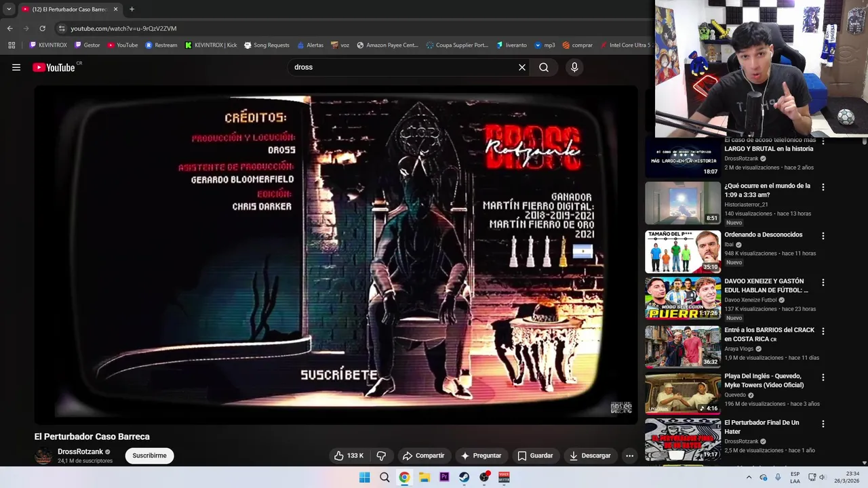Go to the YouTube home logo
Image resolution: width=868 pixels, height=488 pixels.
pos(54,67)
